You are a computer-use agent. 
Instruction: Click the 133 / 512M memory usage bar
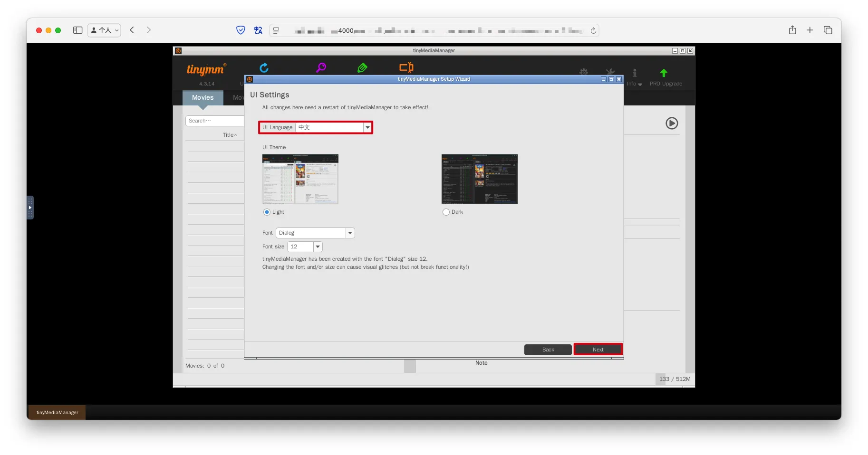675,379
